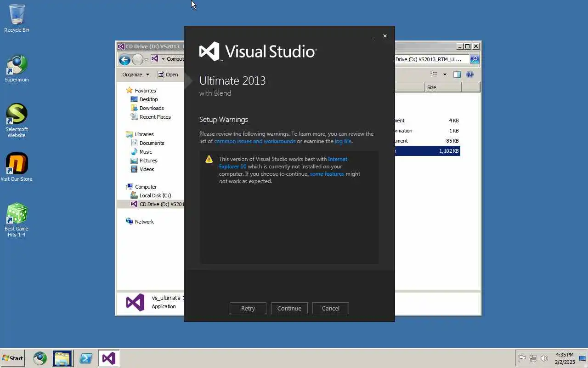
Task: Open the Videos library
Action: pos(147,169)
